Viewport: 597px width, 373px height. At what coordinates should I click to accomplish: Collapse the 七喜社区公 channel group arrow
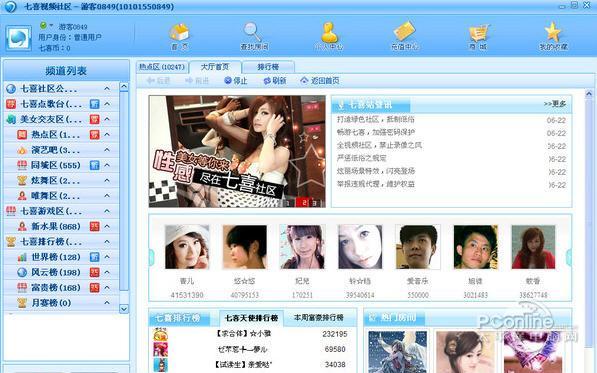(107, 89)
